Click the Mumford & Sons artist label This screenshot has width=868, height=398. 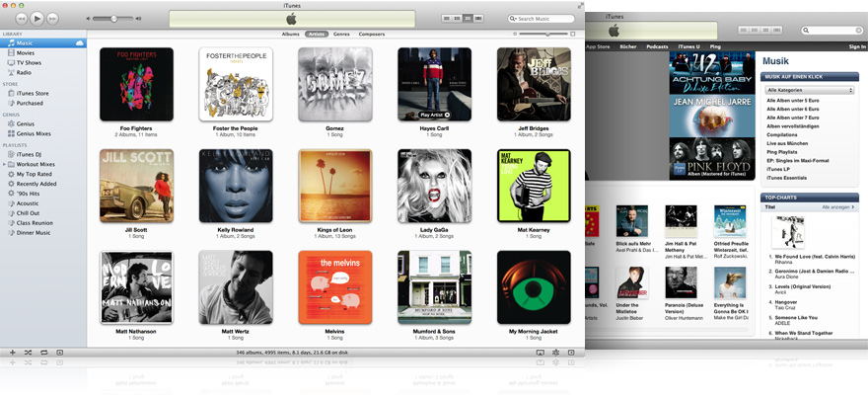(435, 332)
